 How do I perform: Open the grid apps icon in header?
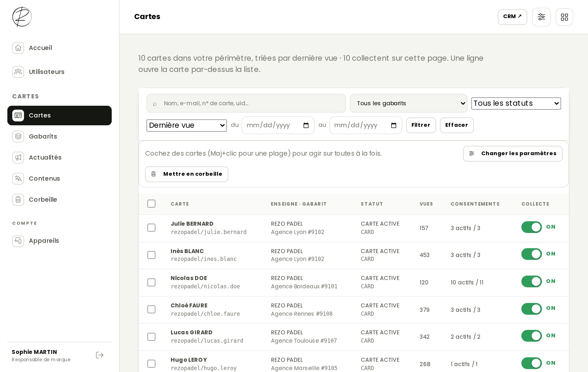point(564,17)
